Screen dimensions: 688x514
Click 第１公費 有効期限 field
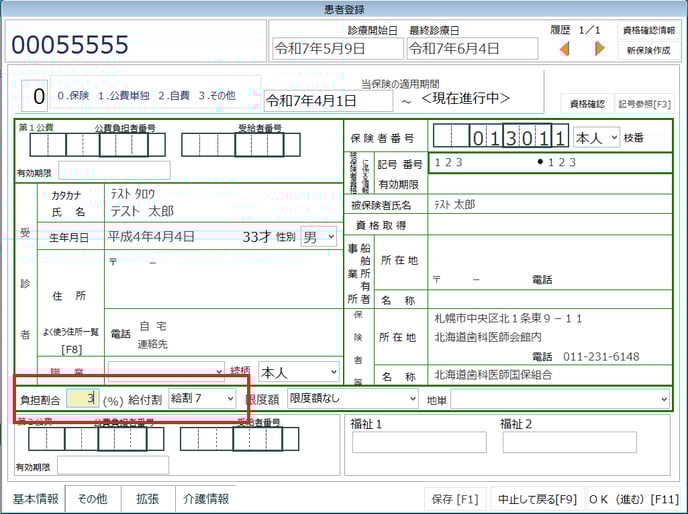(115, 171)
